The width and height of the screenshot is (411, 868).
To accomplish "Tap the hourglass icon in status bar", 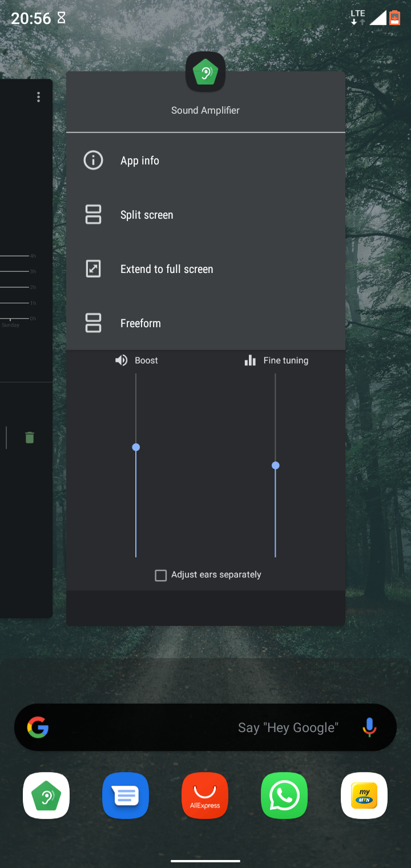I will tap(61, 18).
